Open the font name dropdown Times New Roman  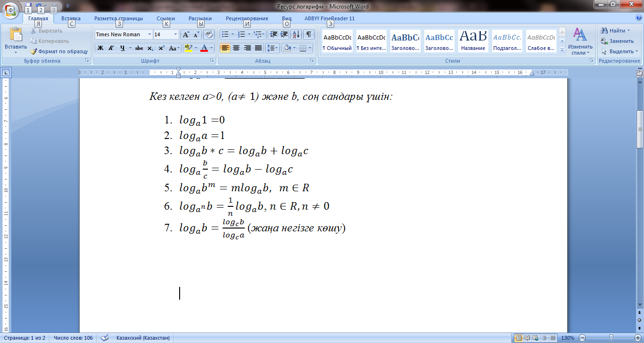(x=149, y=34)
